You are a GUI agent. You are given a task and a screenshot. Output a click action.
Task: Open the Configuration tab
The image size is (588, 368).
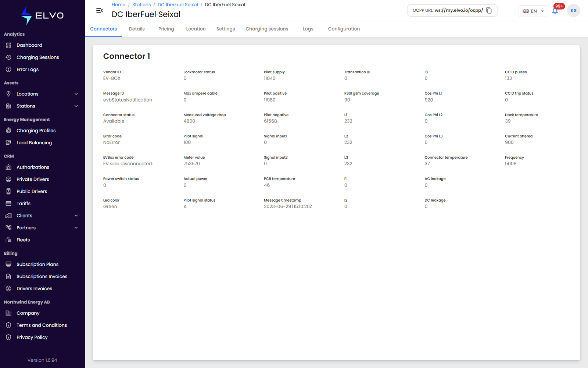coord(344,29)
